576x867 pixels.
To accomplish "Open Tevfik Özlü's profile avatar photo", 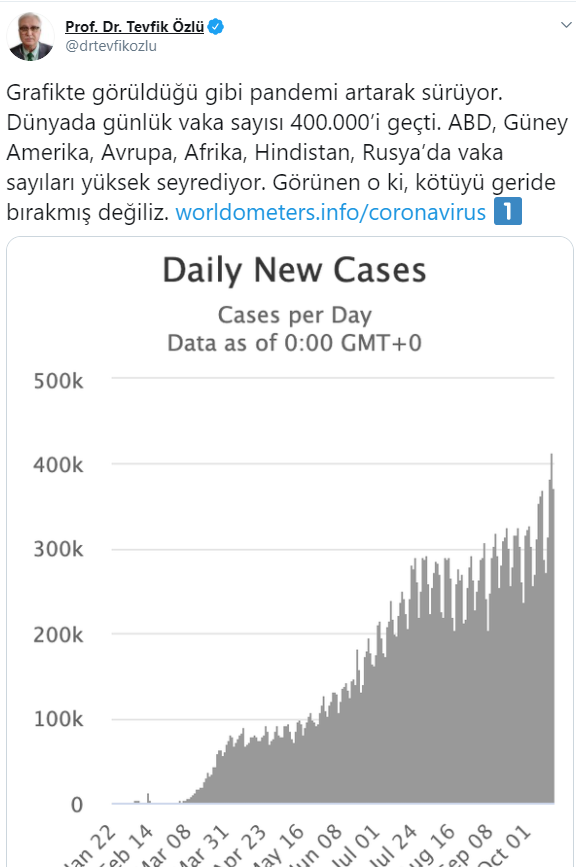I will [30, 37].
